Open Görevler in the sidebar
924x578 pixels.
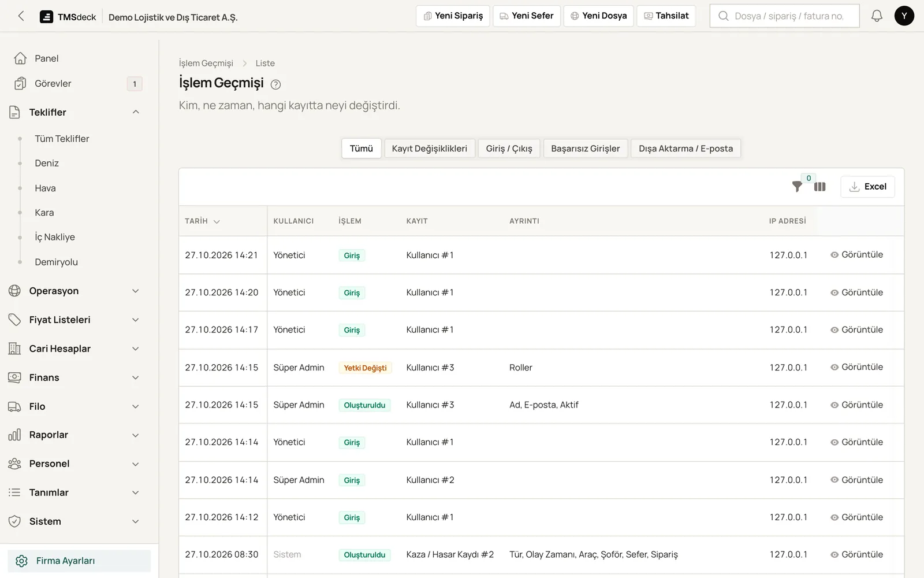point(79,84)
